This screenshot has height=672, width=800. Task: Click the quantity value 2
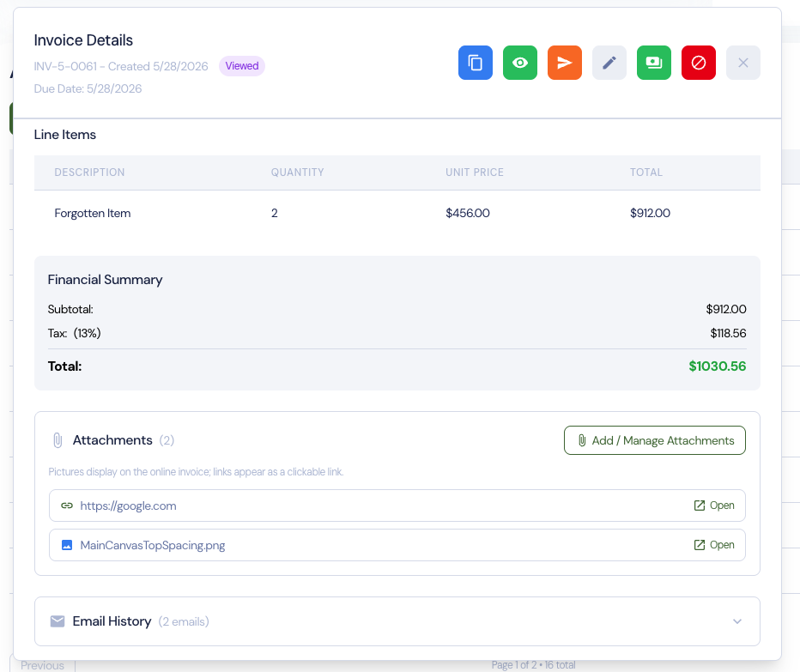tap(275, 214)
